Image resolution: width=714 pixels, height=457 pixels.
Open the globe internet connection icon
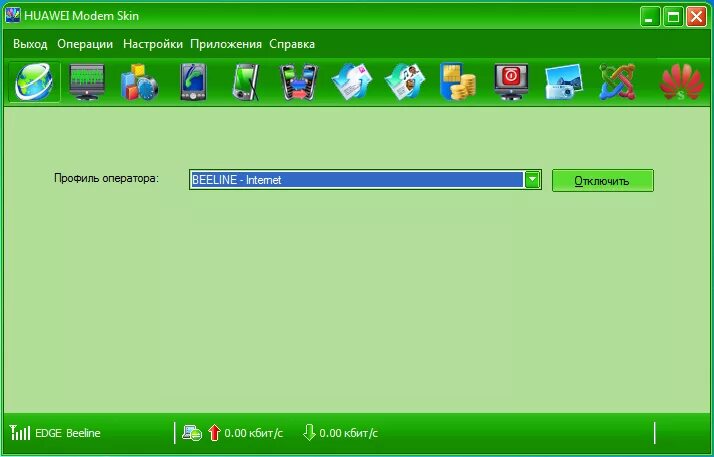pyautogui.click(x=34, y=82)
